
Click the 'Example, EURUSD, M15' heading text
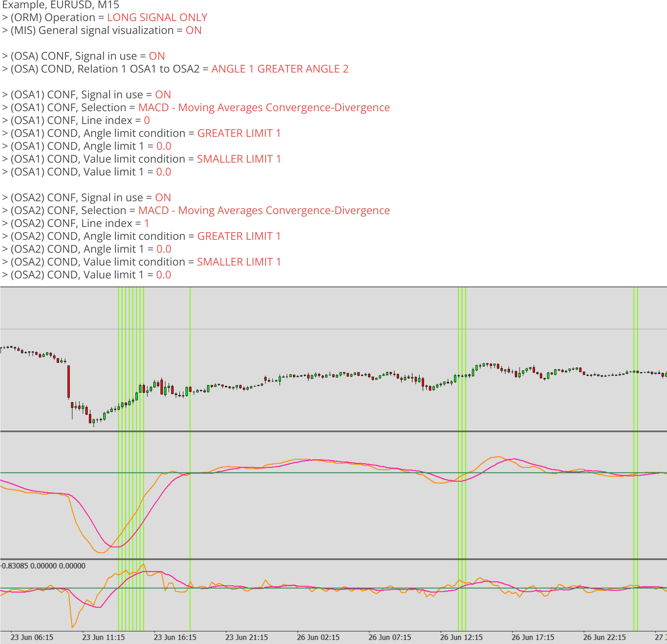point(61,5)
